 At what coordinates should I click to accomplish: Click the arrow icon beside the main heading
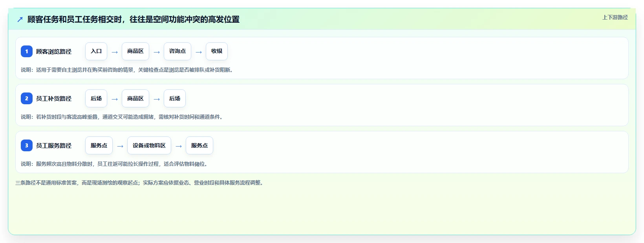20,19
